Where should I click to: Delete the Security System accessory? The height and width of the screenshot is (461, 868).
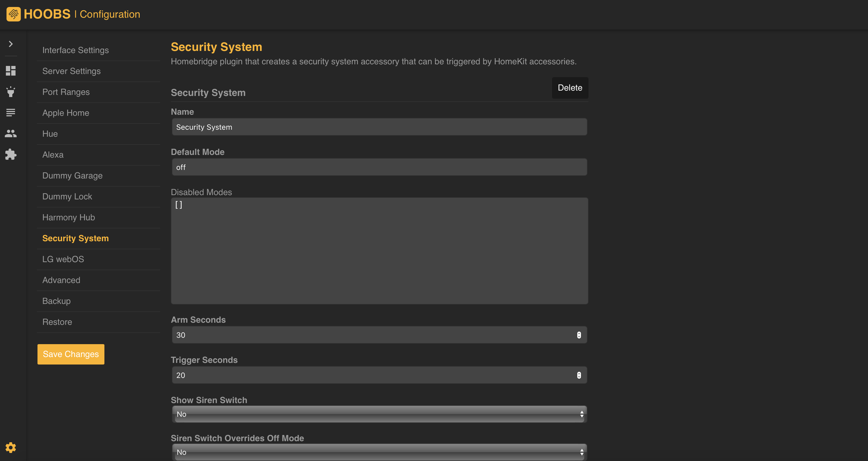[570, 88]
